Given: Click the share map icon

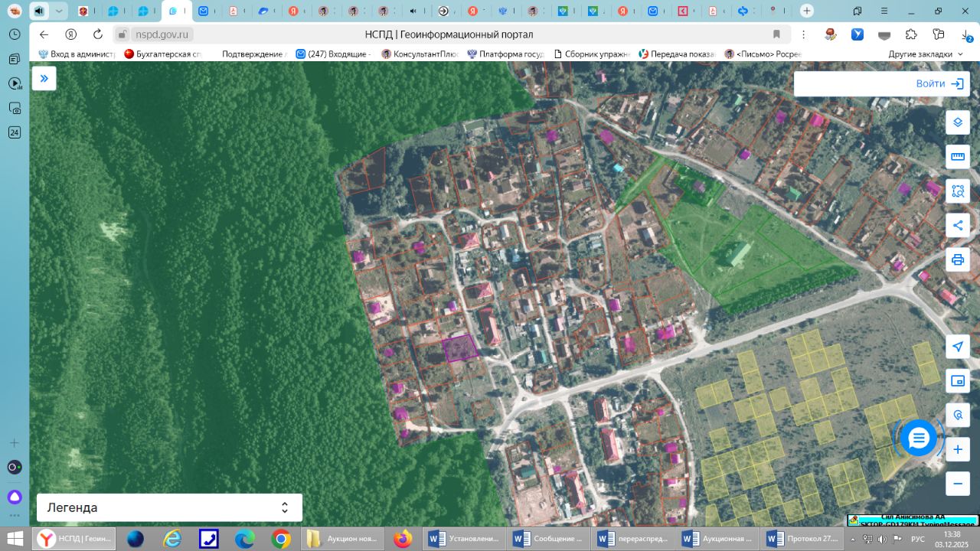Looking at the screenshot, I should pyautogui.click(x=957, y=226).
